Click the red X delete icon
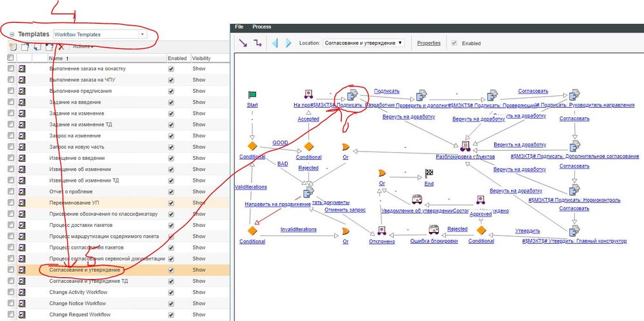The image size is (644, 321). point(61,47)
